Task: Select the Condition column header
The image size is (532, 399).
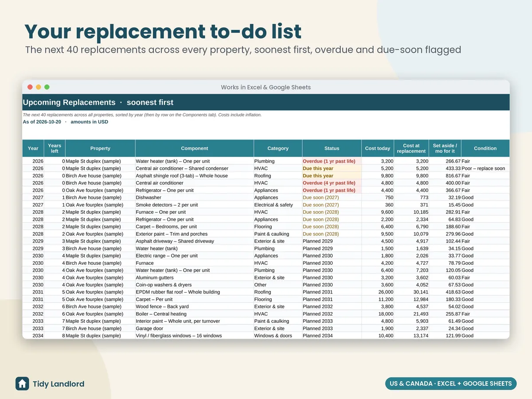Action: click(x=485, y=149)
